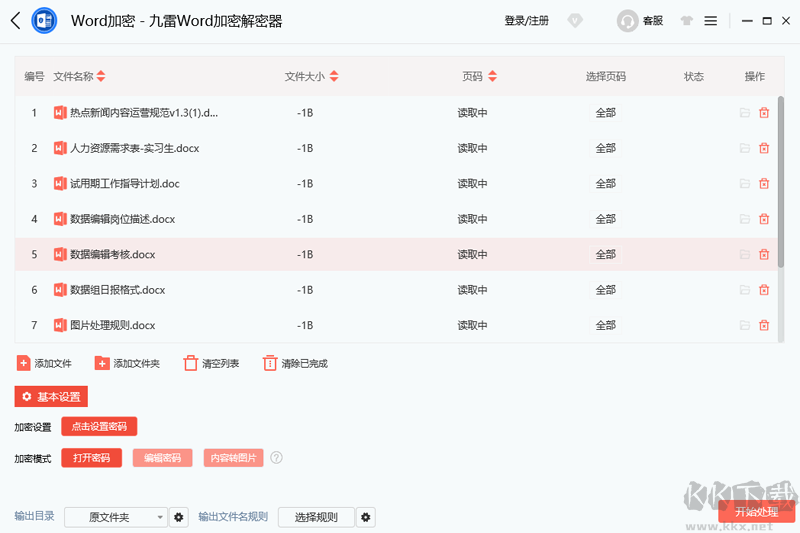Show encryption mode help question mark
Viewport: 800px width, 533px height.
276,458
